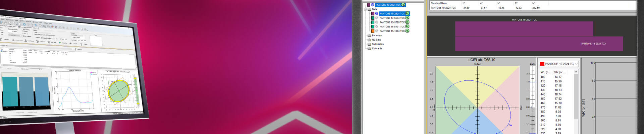Click the blue target icon on the top tree root

click(373, 5)
